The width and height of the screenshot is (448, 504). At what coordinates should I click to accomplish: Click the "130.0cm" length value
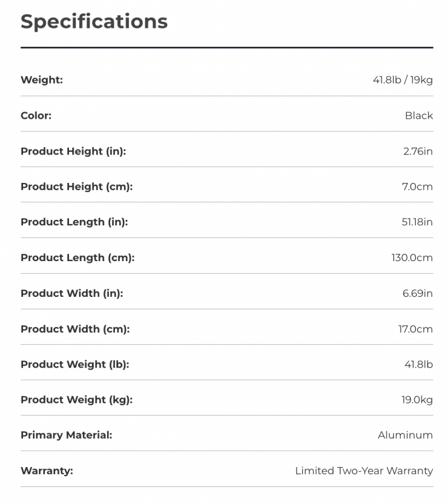pyautogui.click(x=412, y=258)
